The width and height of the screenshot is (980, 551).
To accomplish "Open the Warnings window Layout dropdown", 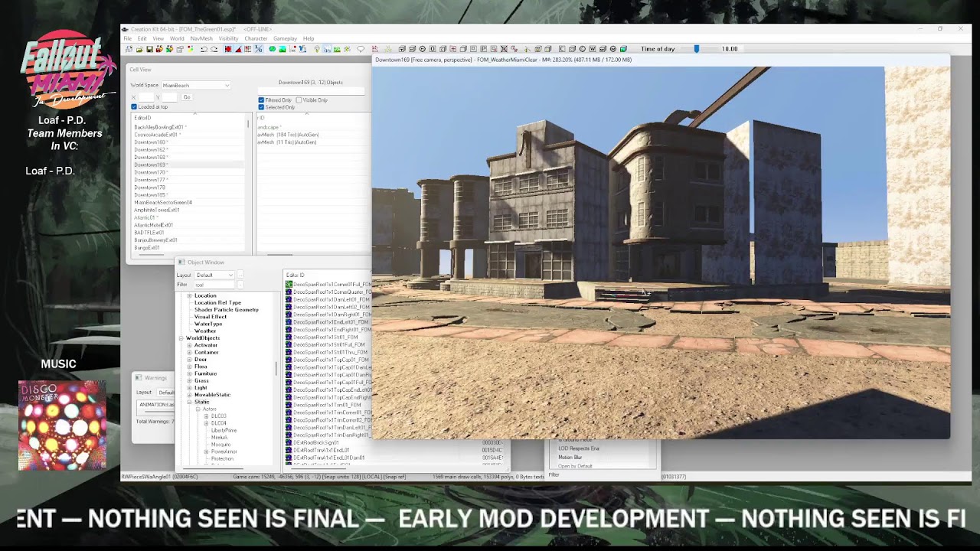I will [167, 393].
